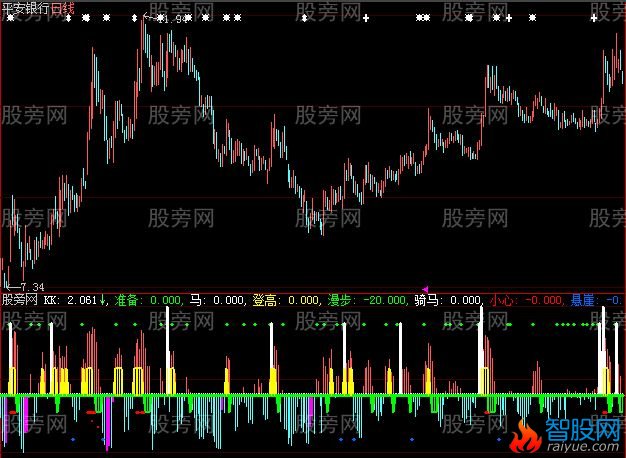
Task: Click the 马: 0.000 indicator label
Action: [217, 300]
